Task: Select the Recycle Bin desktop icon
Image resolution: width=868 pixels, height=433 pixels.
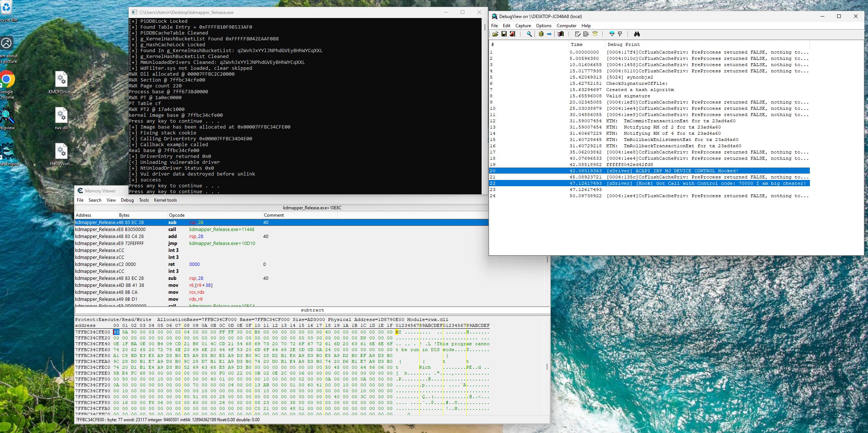Action: 7,11
